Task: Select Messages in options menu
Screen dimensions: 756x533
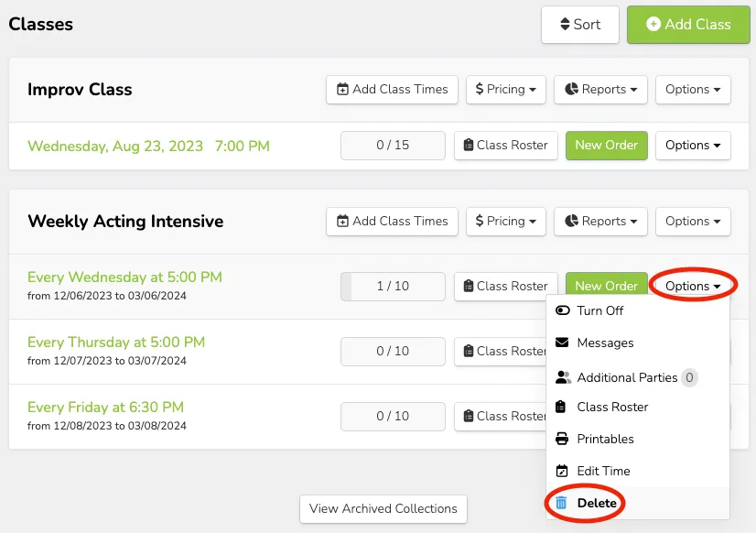Action: click(x=638, y=343)
